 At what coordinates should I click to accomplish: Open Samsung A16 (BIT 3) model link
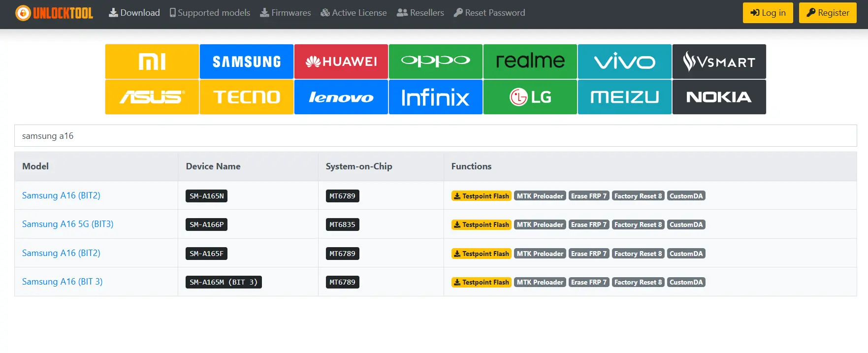tap(63, 282)
